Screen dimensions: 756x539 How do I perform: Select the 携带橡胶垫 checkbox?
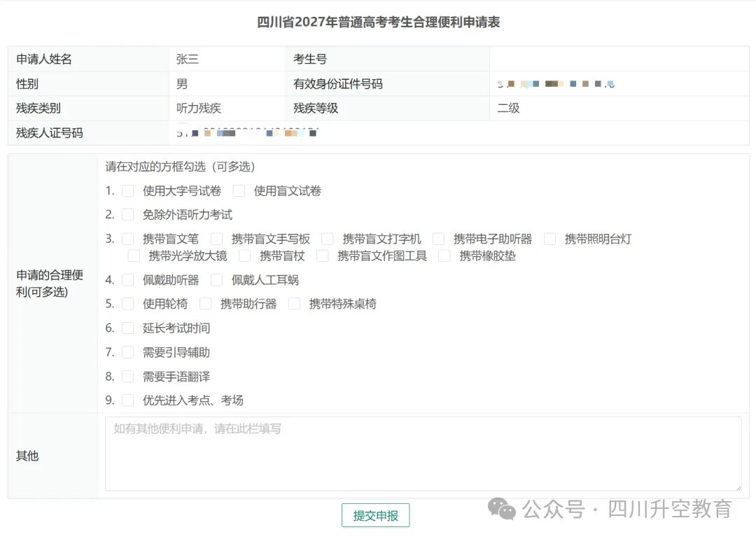(444, 255)
